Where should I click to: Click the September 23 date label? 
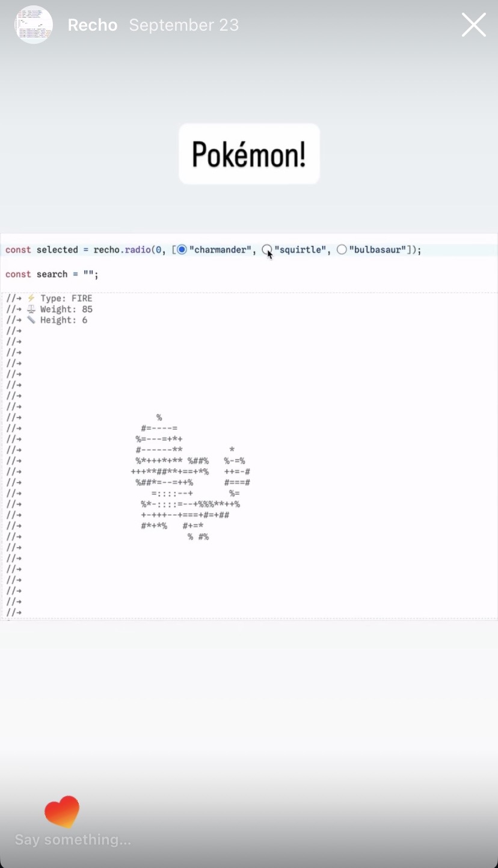183,25
